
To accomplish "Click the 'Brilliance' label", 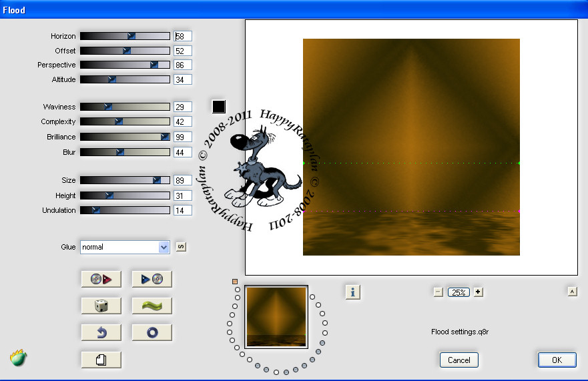I will click(x=61, y=137).
